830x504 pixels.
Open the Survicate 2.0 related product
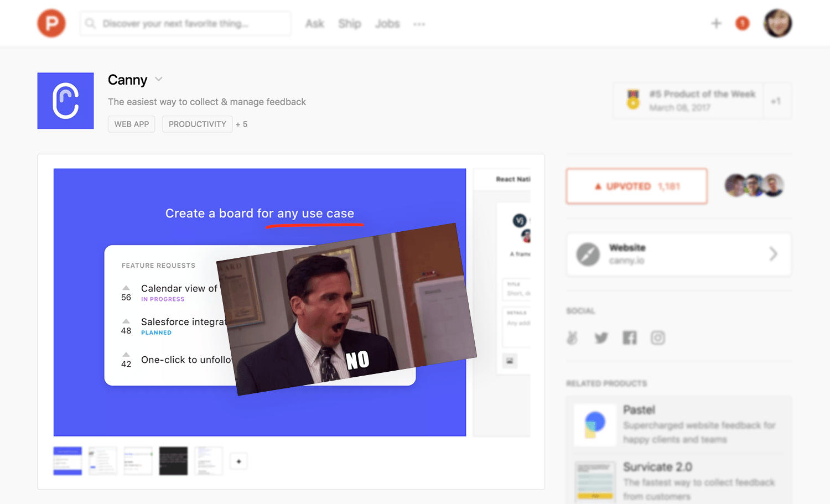pos(679,480)
